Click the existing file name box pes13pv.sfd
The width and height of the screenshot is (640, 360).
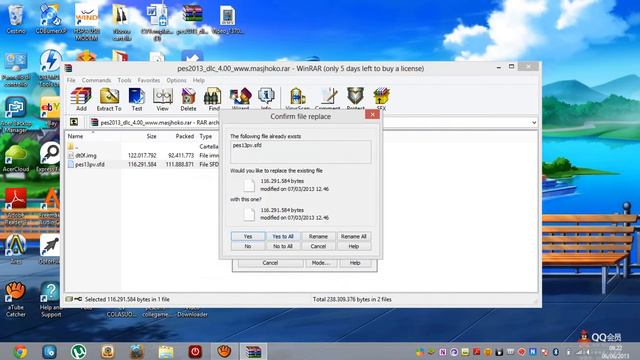point(301,152)
